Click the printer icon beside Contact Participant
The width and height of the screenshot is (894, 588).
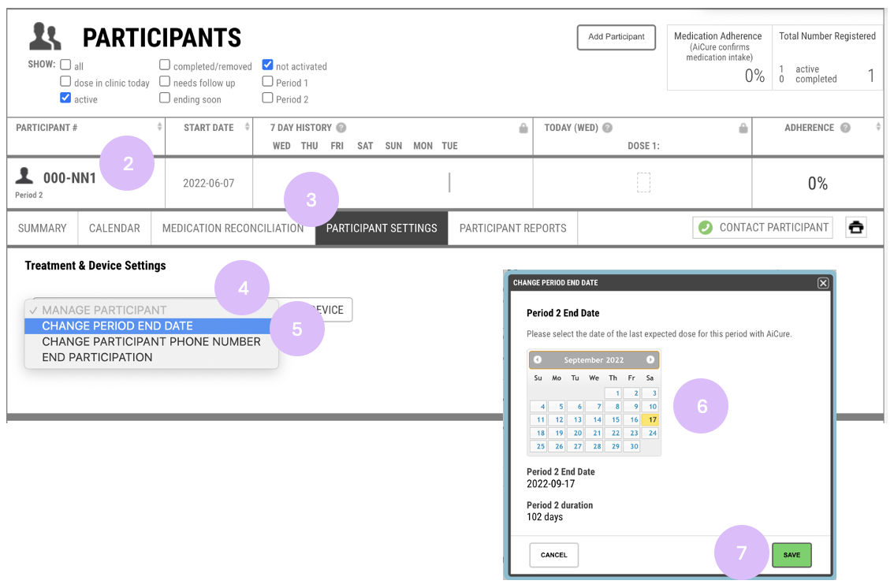(856, 227)
